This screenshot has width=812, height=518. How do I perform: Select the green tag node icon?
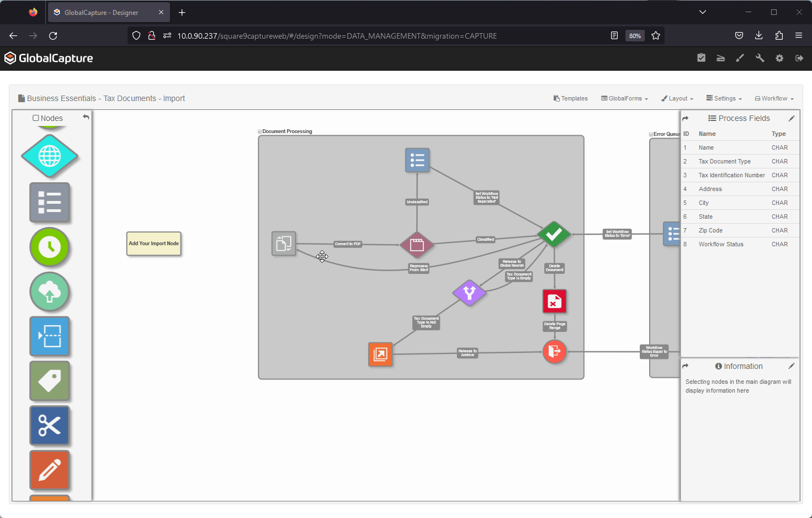pos(50,380)
